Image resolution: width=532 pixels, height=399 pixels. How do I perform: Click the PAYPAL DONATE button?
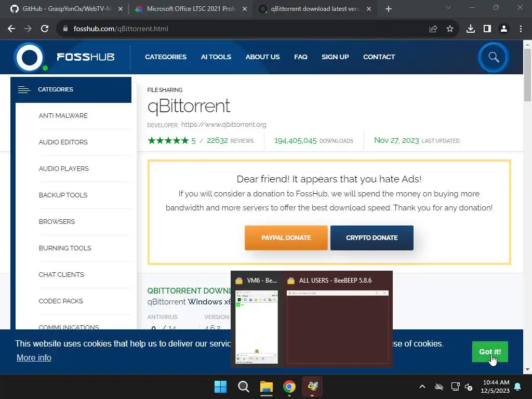click(286, 238)
